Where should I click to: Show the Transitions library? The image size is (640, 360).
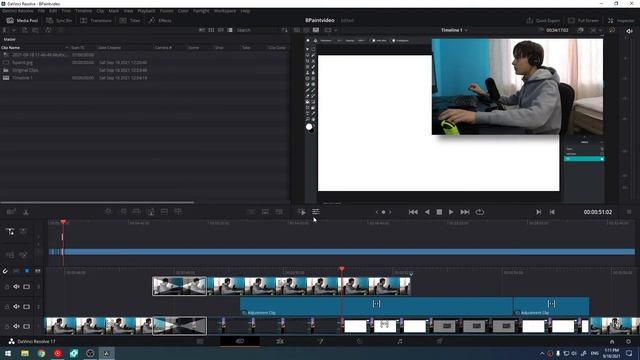(96, 20)
